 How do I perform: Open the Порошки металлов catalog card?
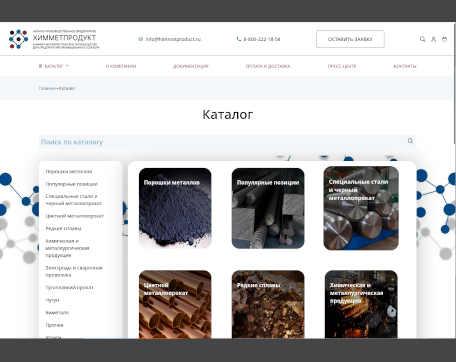point(175,208)
